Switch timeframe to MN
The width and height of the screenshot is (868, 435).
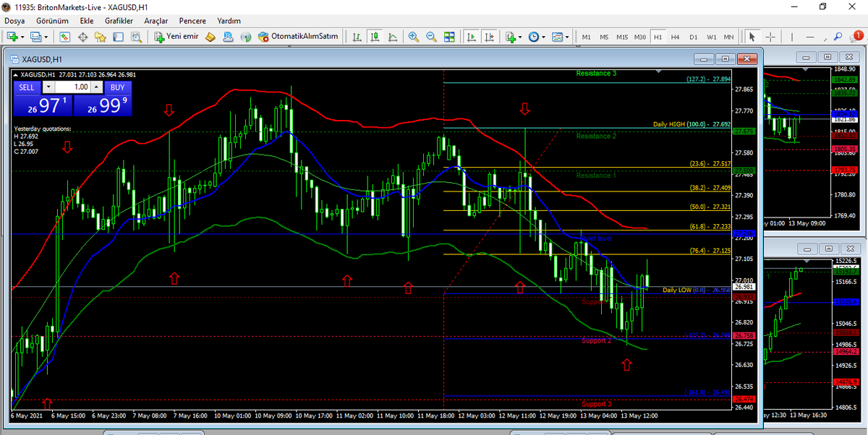click(x=728, y=36)
